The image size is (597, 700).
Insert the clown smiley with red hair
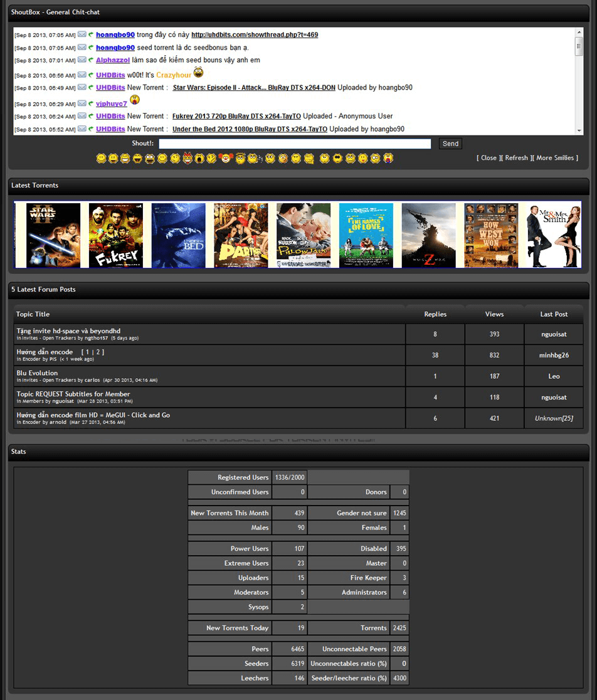pyautogui.click(x=225, y=157)
